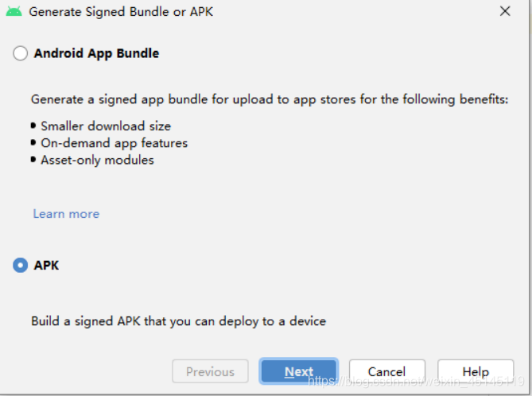Click the bullet dot beside 'Asset-only modules'
The width and height of the screenshot is (532, 396).
click(33, 160)
